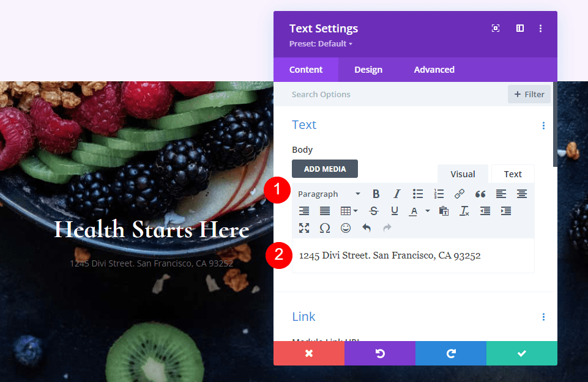This screenshot has width=588, height=382.
Task: Click the ADD MEDIA button
Action: (325, 169)
